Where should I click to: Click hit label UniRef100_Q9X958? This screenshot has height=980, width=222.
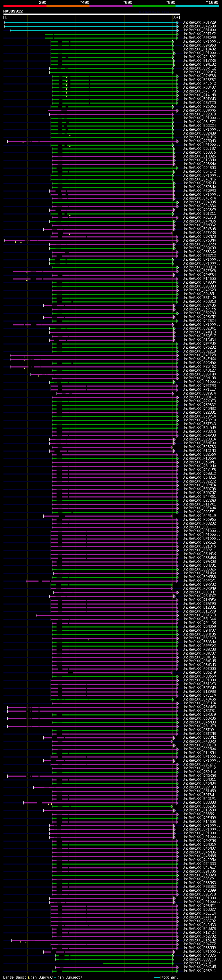(x=199, y=45)
